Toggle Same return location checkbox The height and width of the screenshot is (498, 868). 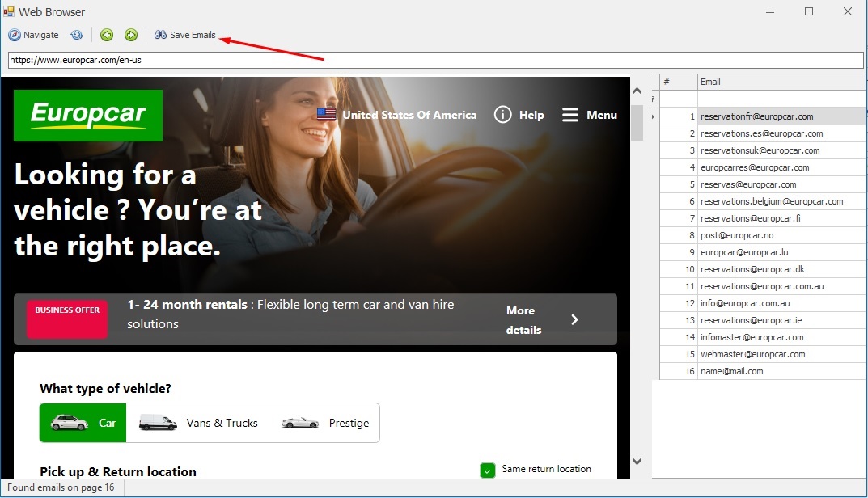[487, 470]
